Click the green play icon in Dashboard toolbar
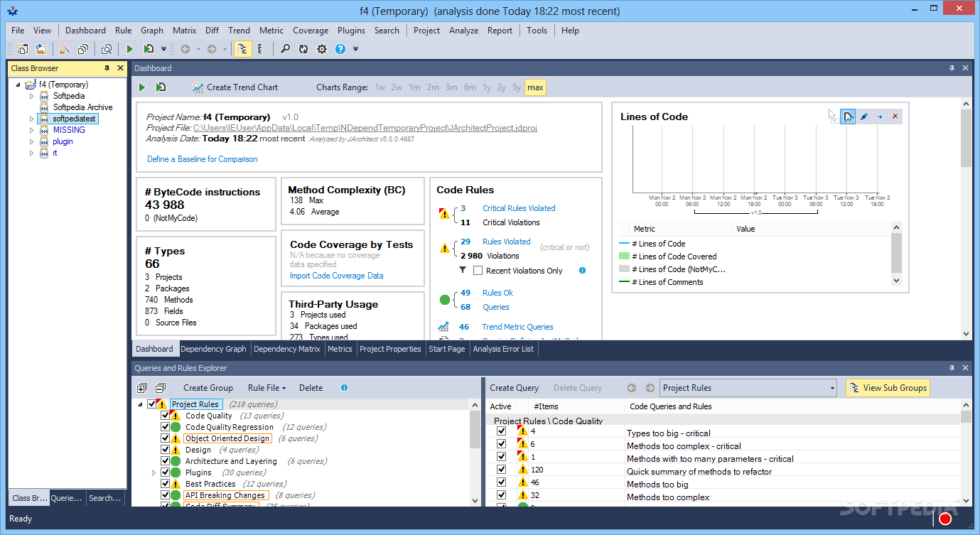Screen dimensions: 980x535 click(x=142, y=87)
